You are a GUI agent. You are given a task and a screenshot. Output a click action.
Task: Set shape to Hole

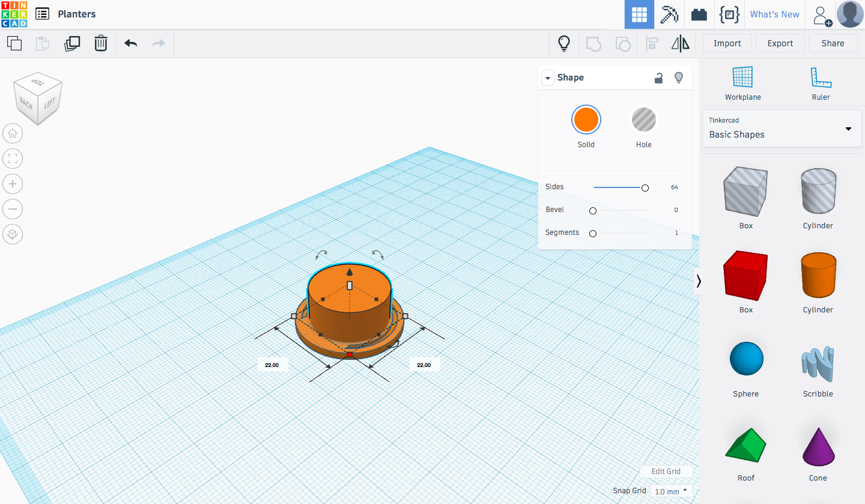pyautogui.click(x=643, y=120)
